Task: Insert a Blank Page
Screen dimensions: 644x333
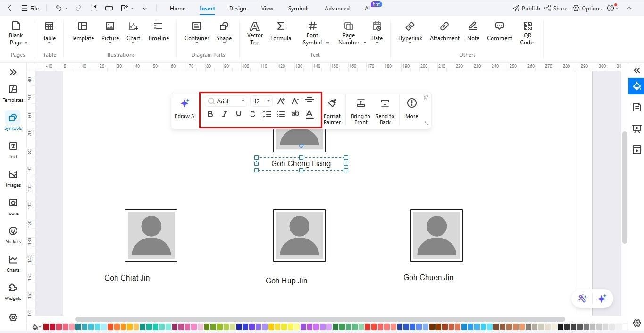Action: tap(17, 33)
